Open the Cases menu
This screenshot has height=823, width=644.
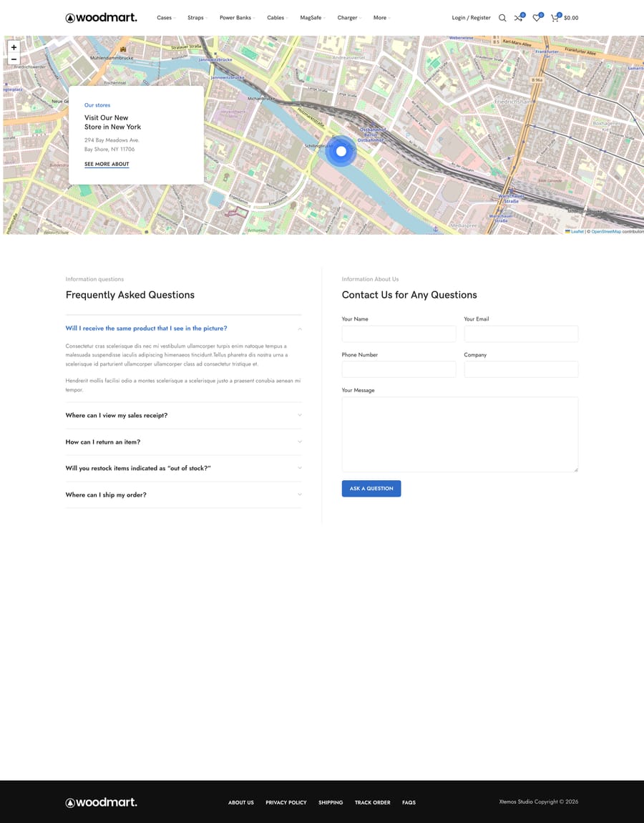[x=166, y=18]
